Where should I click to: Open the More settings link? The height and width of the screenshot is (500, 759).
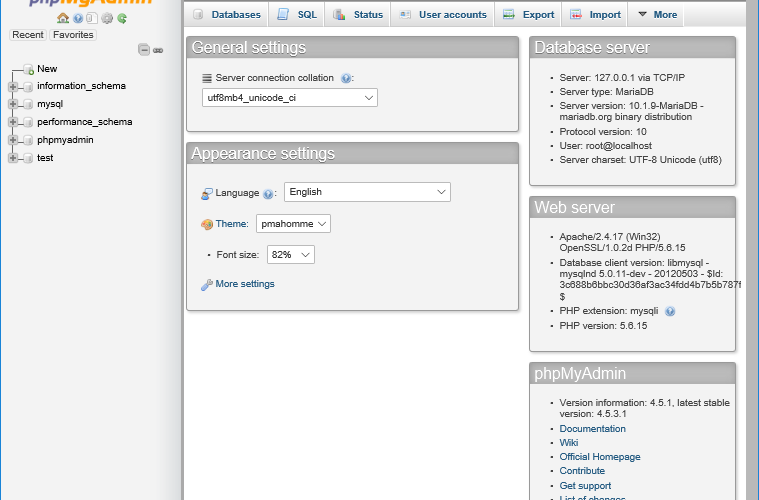tap(245, 284)
